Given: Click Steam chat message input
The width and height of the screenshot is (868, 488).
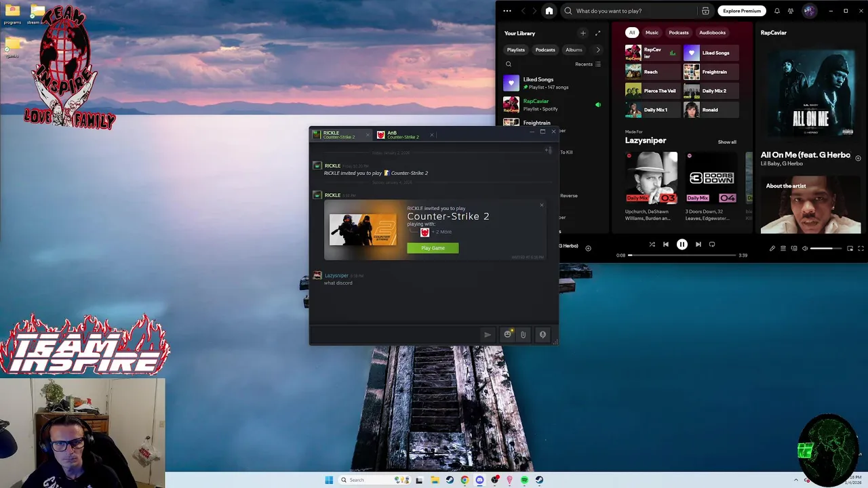Looking at the screenshot, I should [x=395, y=335].
